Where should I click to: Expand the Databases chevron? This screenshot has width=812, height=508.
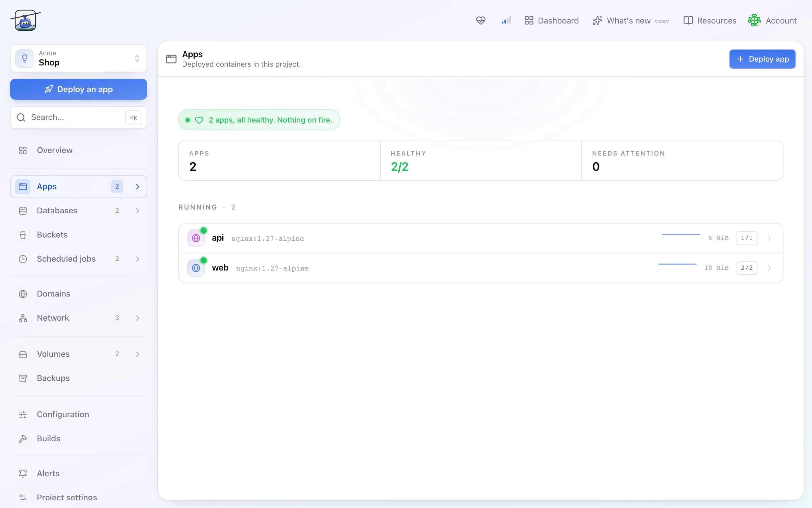point(137,211)
